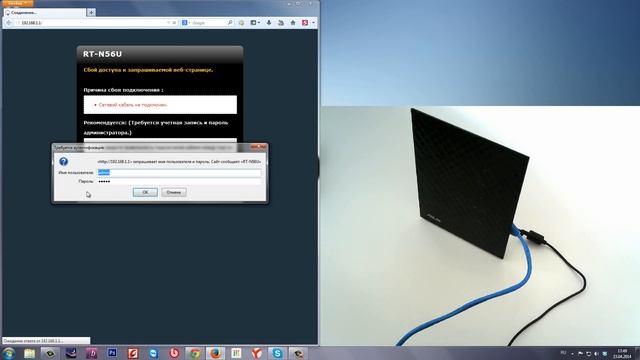The image size is (640, 360).
Task: Open the Firefox downloads arrow
Action: click(x=269, y=23)
